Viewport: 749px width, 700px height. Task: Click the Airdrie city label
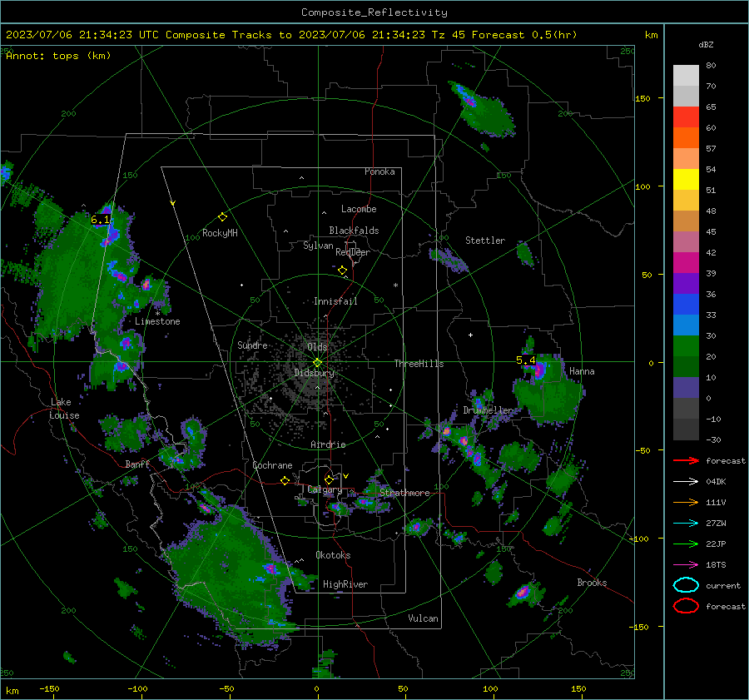(x=328, y=444)
